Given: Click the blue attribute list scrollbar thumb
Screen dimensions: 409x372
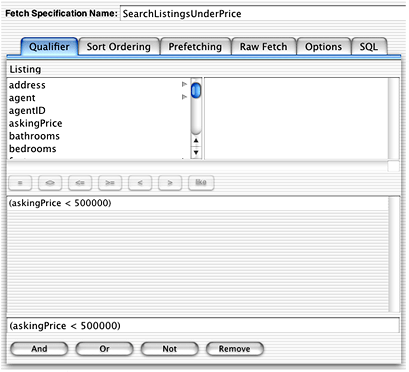Looking at the screenshot, I should (x=196, y=90).
